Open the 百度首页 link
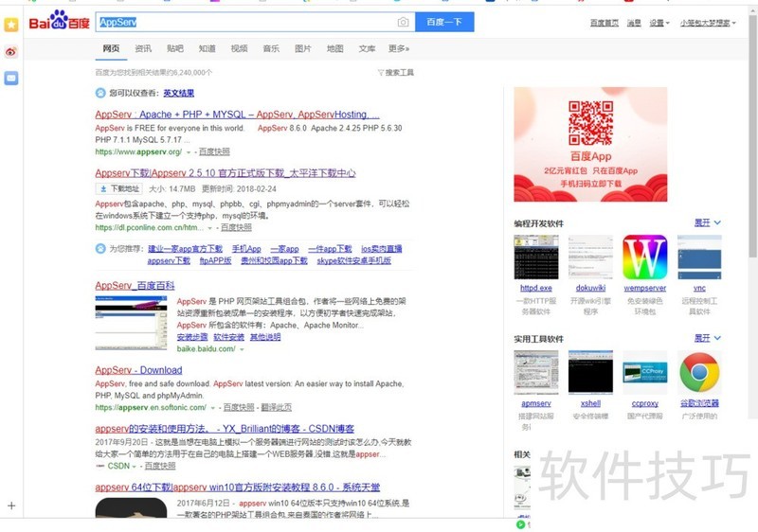Screen dimensions: 758x532 (x=605, y=23)
